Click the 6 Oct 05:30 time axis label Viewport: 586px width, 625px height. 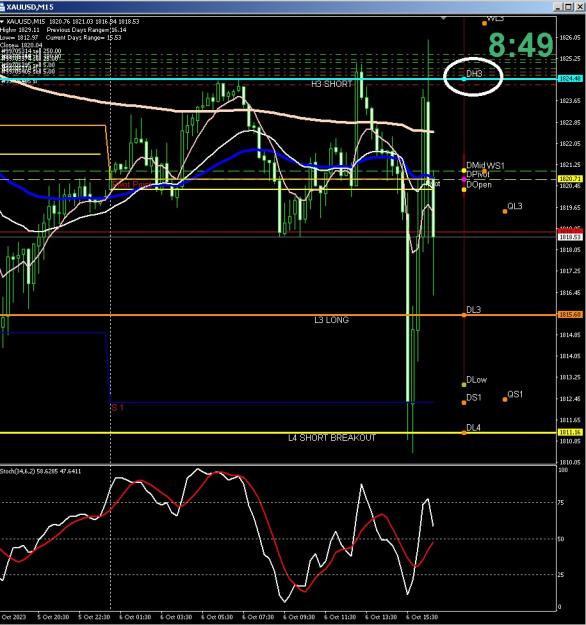pos(218,617)
